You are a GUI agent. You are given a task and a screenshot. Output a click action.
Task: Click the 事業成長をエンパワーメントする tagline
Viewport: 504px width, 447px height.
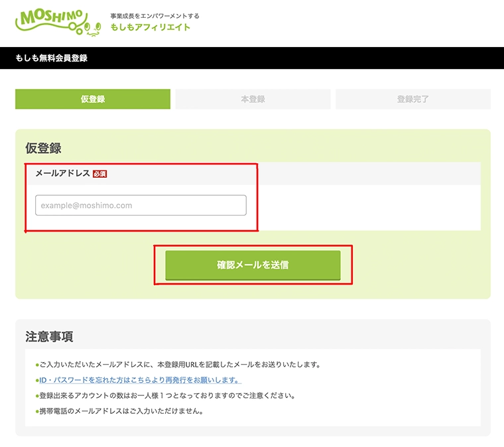click(x=155, y=16)
